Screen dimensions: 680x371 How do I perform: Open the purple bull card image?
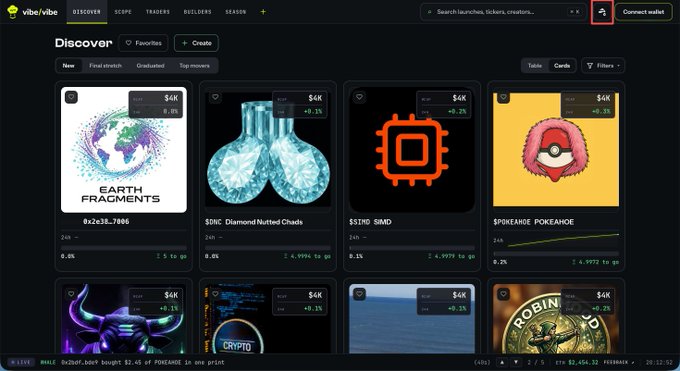(124, 318)
